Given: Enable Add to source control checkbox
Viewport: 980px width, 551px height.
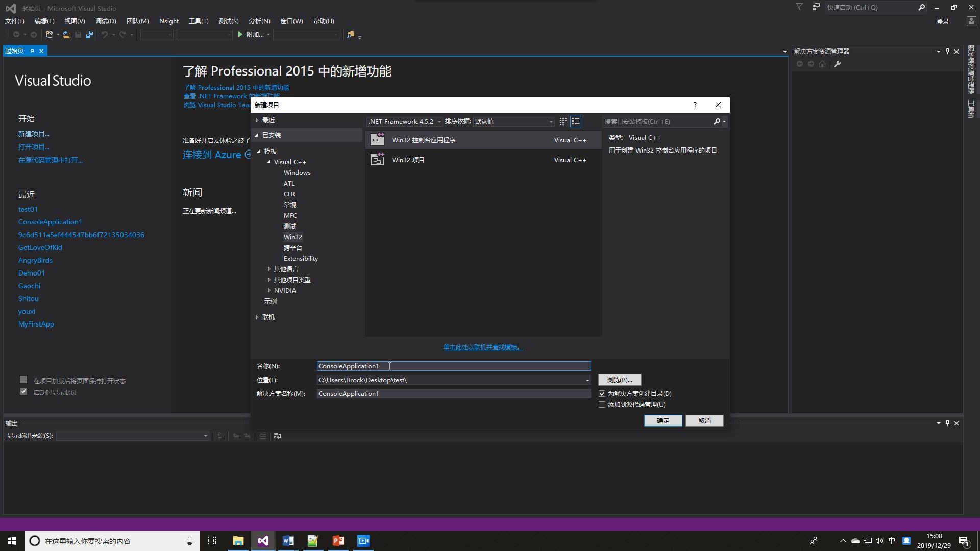Looking at the screenshot, I should click(x=602, y=404).
